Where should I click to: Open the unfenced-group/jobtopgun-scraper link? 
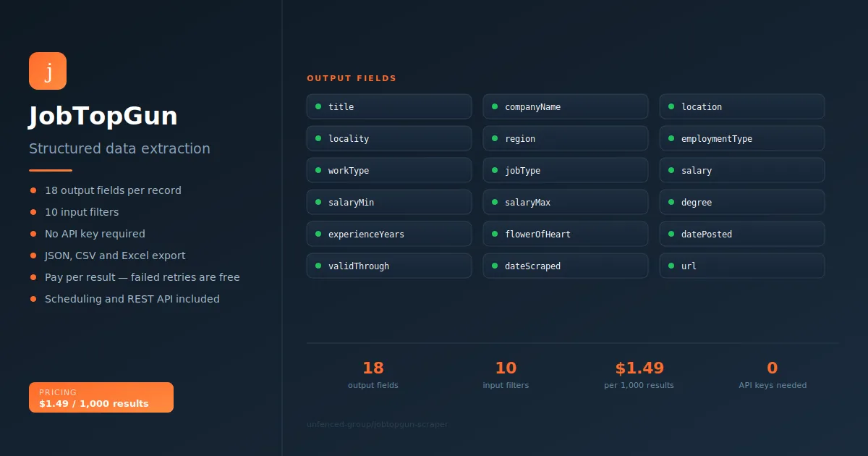pos(378,424)
